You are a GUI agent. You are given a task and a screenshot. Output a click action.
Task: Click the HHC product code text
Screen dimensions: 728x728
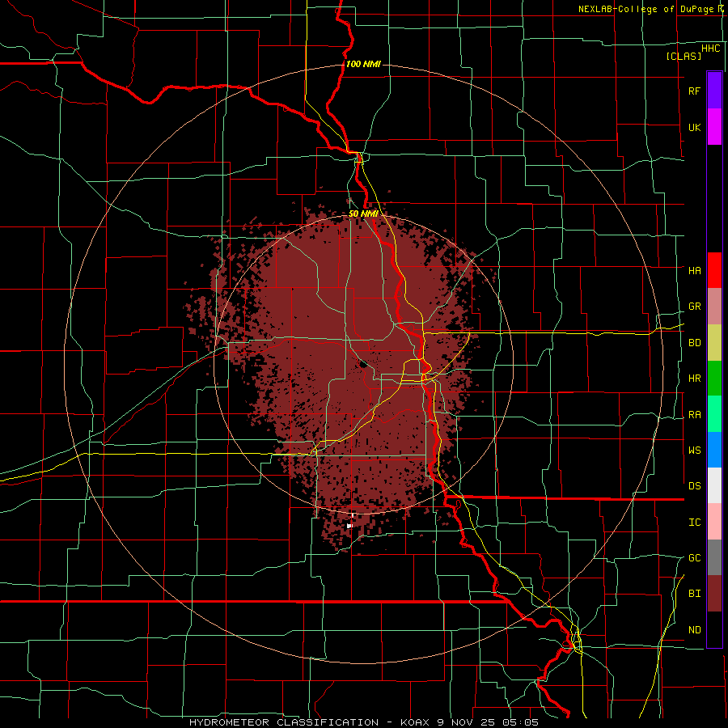point(710,49)
